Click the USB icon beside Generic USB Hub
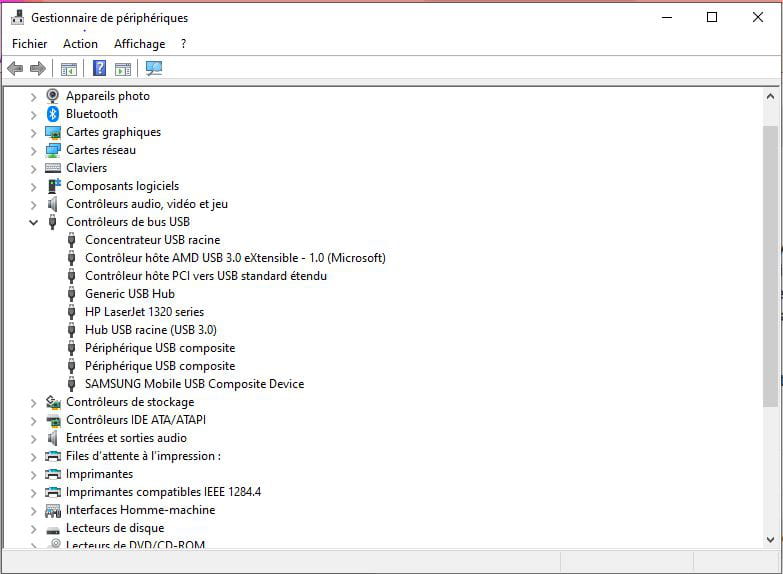 click(72, 294)
